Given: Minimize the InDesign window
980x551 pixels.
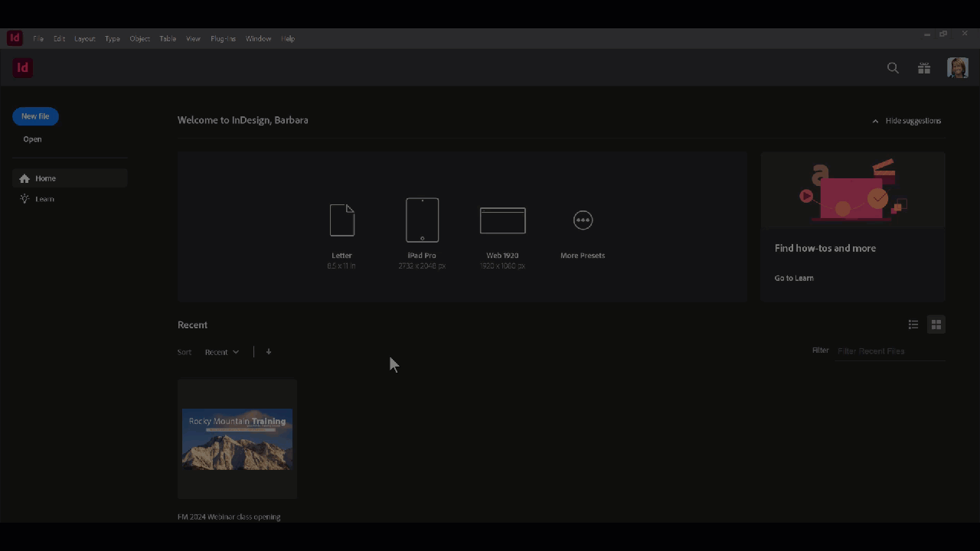Looking at the screenshot, I should coord(927,34).
